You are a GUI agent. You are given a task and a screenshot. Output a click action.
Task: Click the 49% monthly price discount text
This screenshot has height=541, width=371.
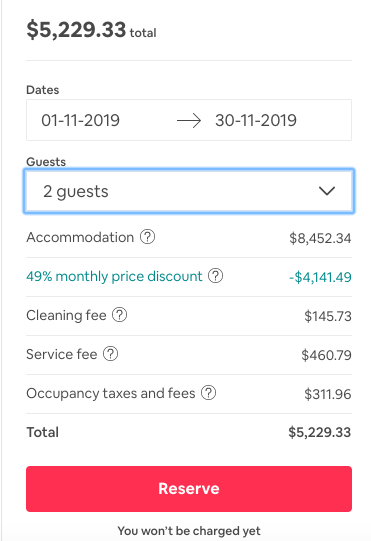pyautogui.click(x=114, y=276)
